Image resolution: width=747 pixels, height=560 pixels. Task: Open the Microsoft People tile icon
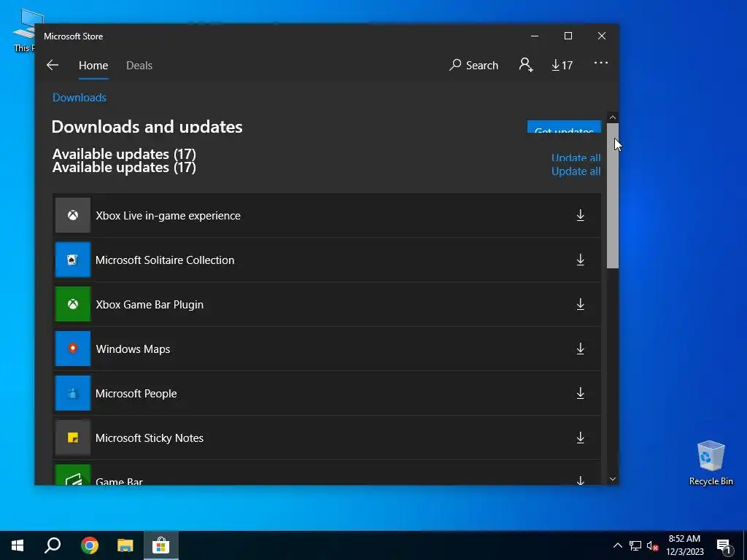[x=73, y=393]
